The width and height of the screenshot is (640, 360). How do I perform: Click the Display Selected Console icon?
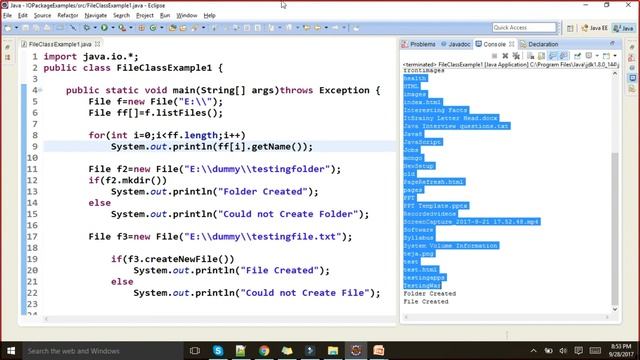click(589, 56)
